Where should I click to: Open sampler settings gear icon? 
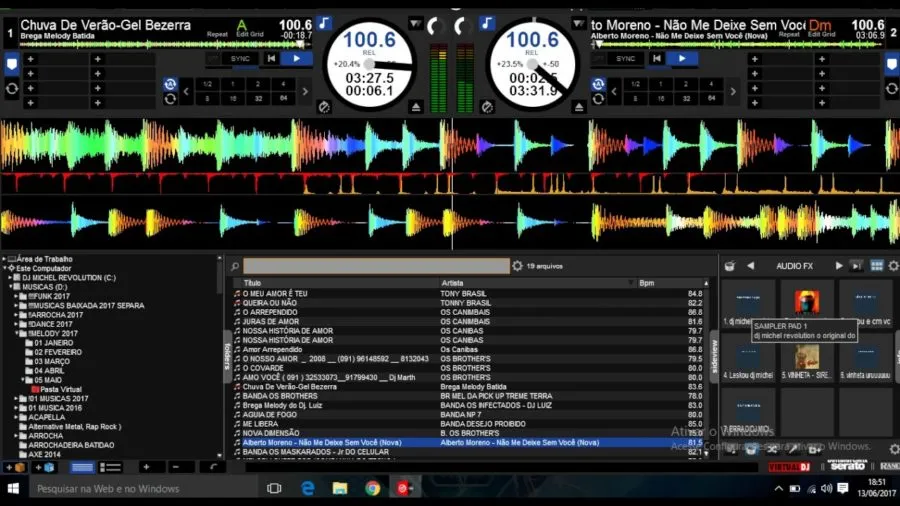pyautogui.click(x=894, y=266)
